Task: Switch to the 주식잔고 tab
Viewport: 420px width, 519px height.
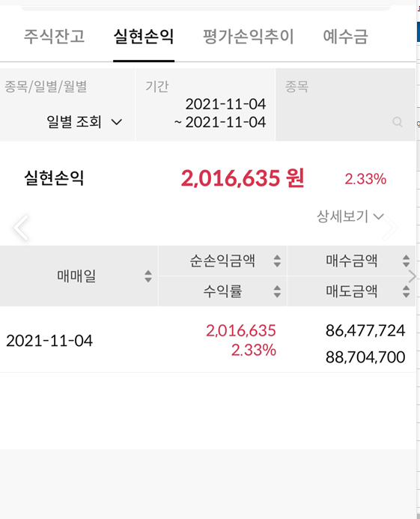Action: pyautogui.click(x=55, y=36)
